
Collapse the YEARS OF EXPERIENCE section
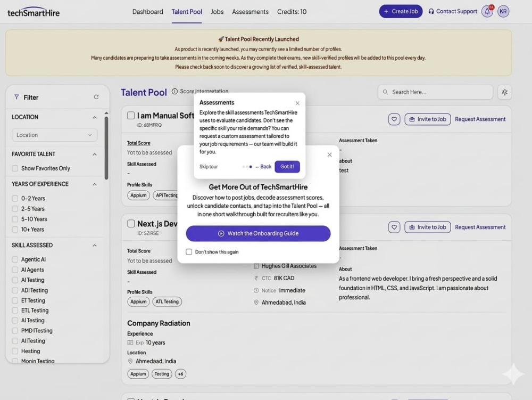coord(95,184)
